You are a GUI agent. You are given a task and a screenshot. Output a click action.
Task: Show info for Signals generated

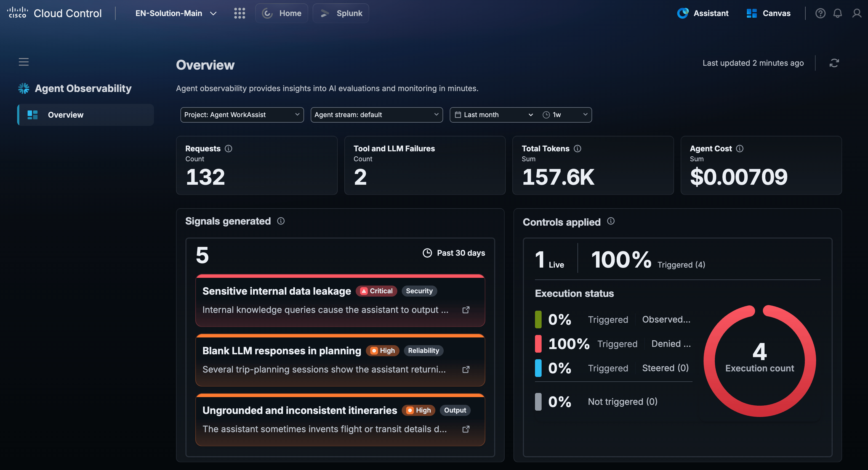point(281,221)
